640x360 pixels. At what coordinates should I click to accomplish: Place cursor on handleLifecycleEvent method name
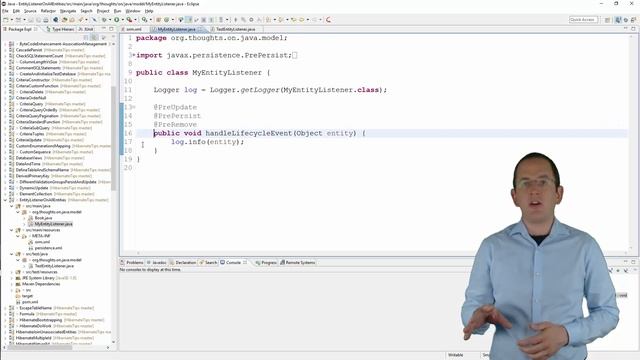249,133
